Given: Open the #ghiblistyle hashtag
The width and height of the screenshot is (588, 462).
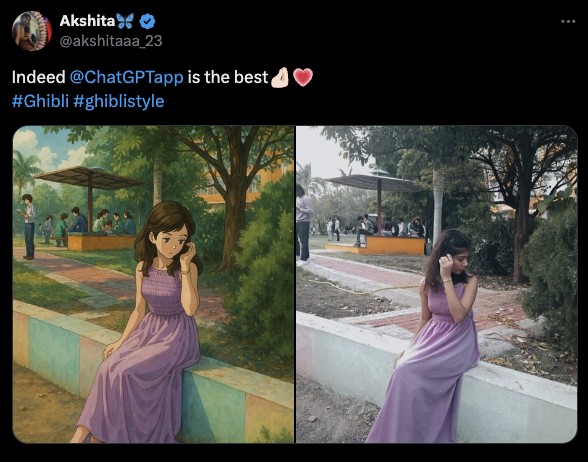Looking at the screenshot, I should point(119,101).
